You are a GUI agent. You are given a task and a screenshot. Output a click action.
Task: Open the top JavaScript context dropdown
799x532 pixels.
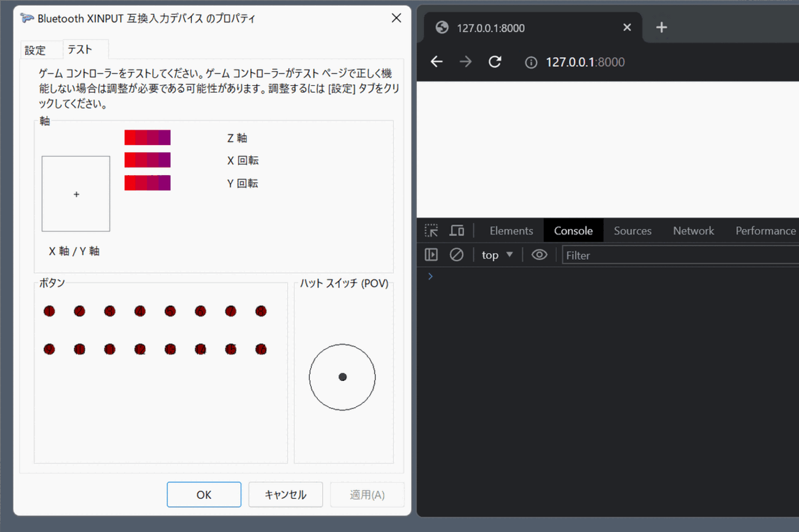point(497,254)
